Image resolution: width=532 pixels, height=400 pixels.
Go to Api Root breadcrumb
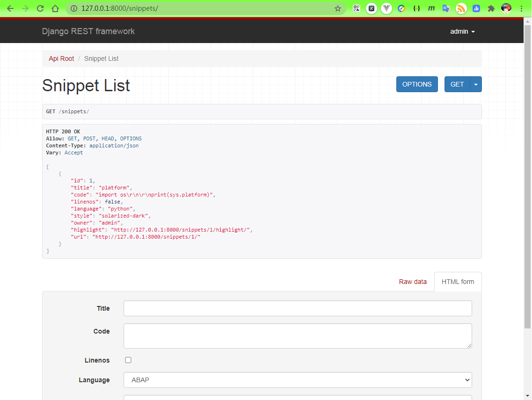click(x=61, y=58)
